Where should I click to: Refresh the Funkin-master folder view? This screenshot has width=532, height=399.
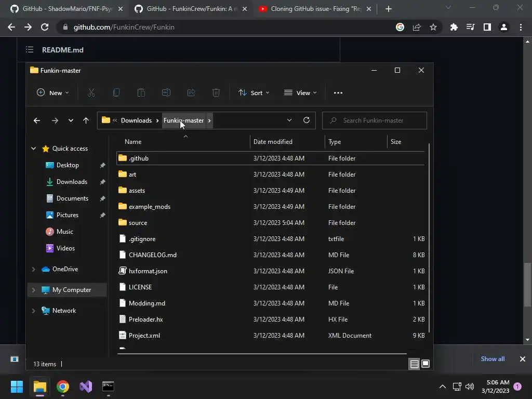click(307, 120)
